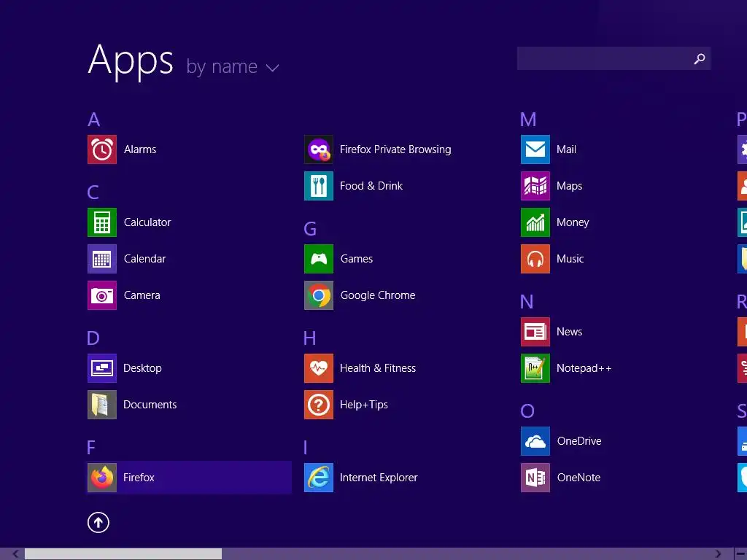The height and width of the screenshot is (560, 747).
Task: Launch Calculator from its green icon
Action: (x=102, y=222)
